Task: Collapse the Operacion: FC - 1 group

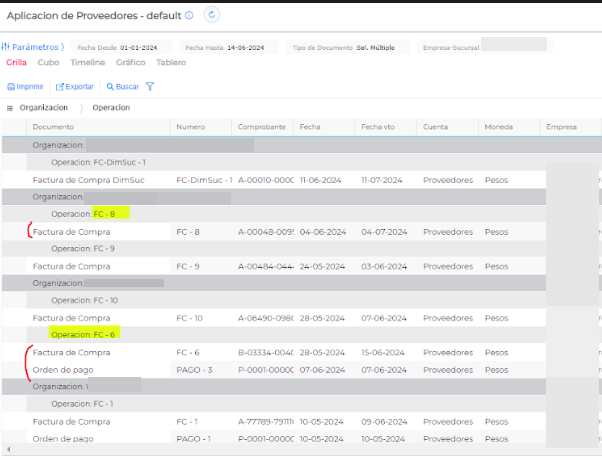Action: coord(286,404)
